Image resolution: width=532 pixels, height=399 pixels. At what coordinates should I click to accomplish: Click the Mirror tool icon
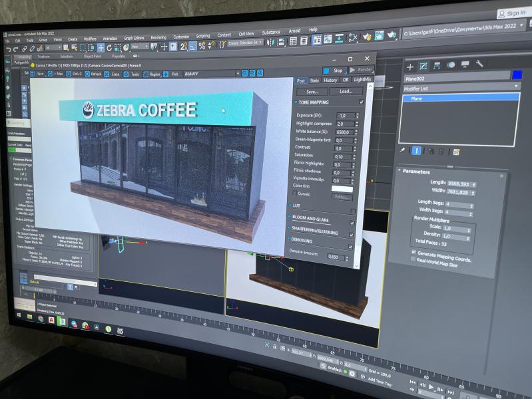coord(271,43)
